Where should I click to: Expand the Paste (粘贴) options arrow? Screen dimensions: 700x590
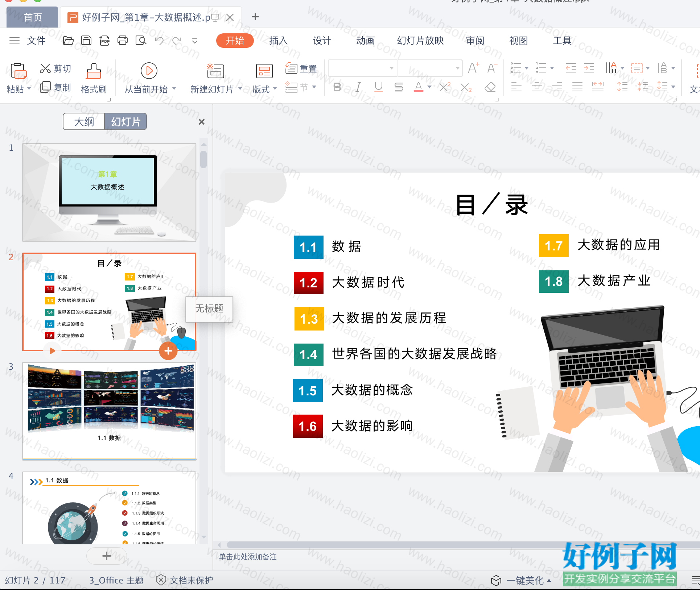click(29, 88)
